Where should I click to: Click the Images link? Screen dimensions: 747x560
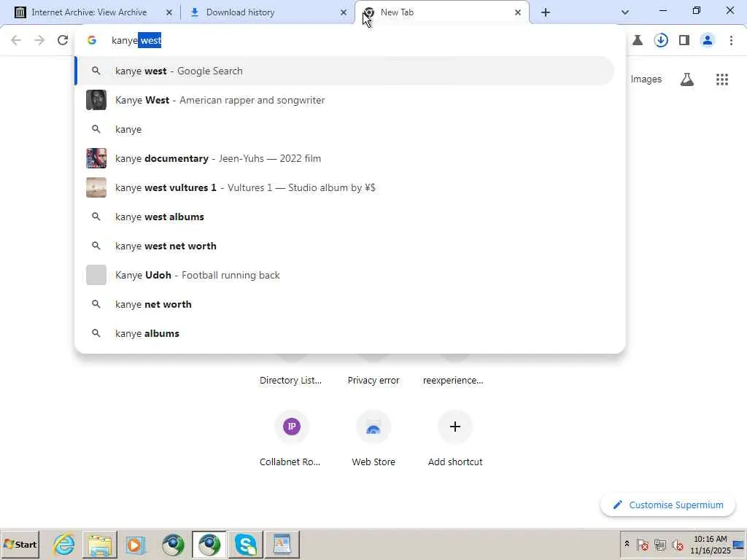tap(646, 79)
